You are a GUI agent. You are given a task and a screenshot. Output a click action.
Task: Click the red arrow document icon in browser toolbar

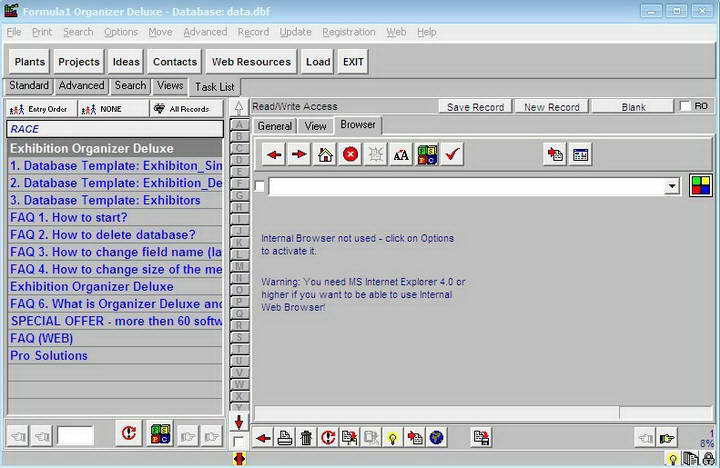[555, 155]
